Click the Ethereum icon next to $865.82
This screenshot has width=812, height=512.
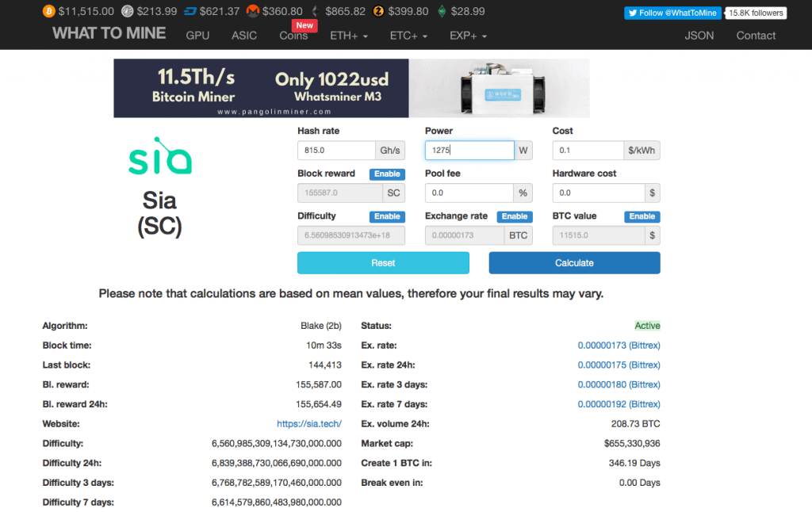tap(315, 11)
